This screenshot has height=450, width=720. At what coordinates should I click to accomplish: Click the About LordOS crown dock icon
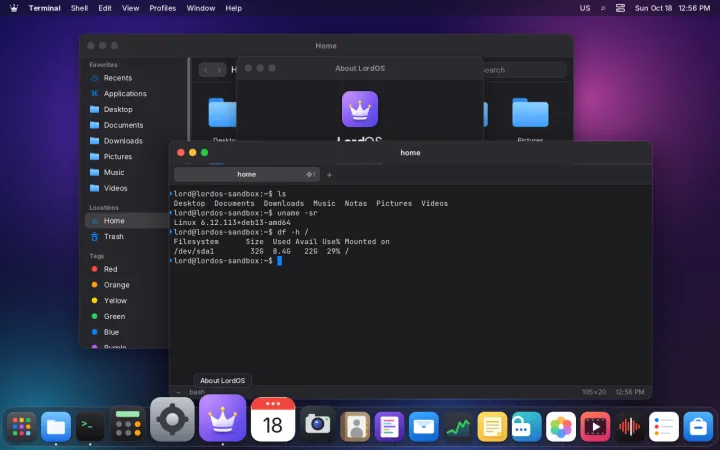(223, 418)
